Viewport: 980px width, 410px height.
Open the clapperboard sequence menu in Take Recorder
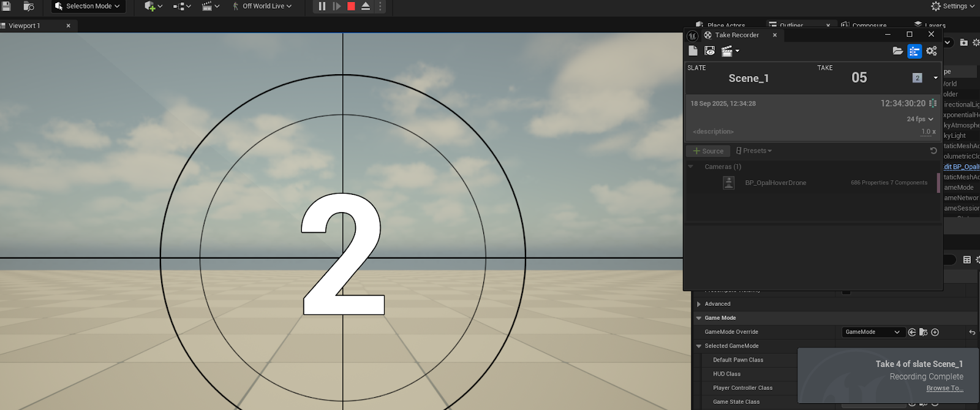(x=729, y=51)
